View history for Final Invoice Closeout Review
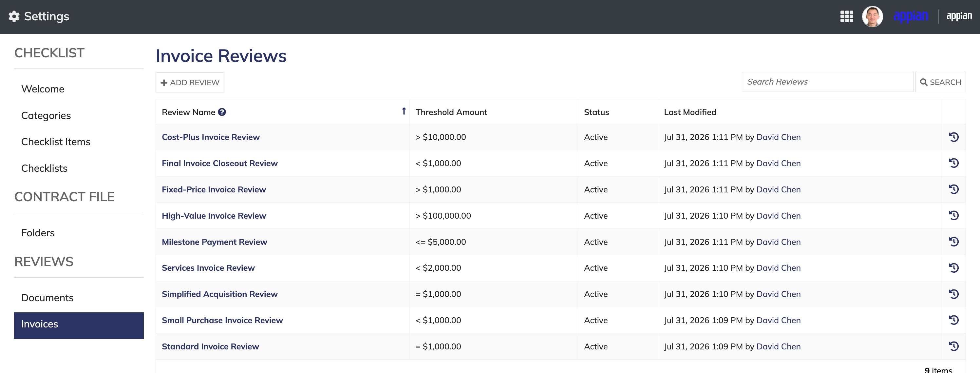 point(953,163)
